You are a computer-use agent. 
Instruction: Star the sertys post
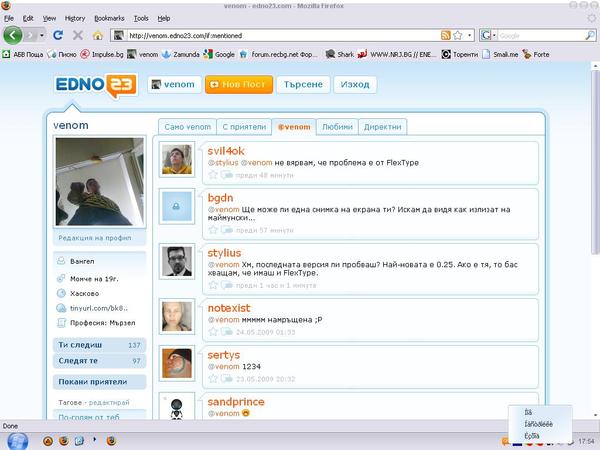213,379
